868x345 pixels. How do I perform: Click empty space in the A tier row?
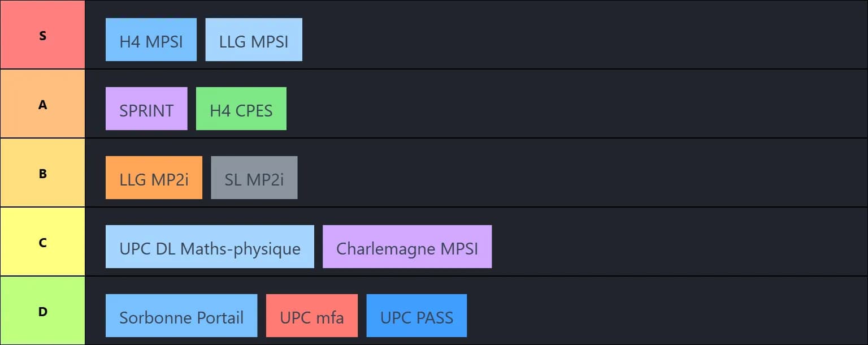coord(565,109)
